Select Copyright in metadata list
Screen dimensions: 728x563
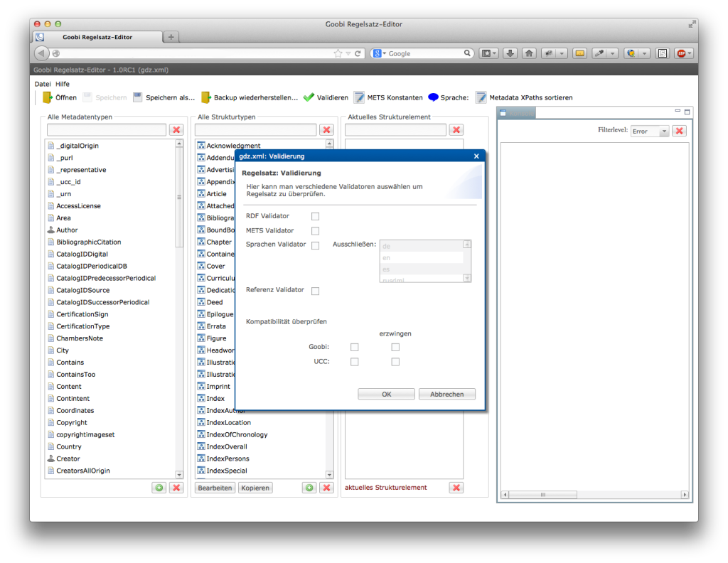point(72,422)
